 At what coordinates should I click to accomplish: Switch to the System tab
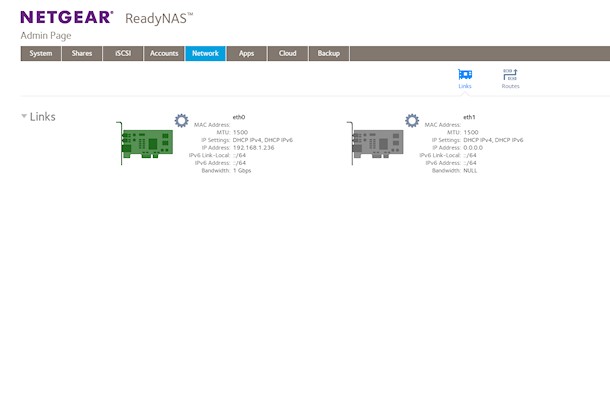tap(41, 54)
